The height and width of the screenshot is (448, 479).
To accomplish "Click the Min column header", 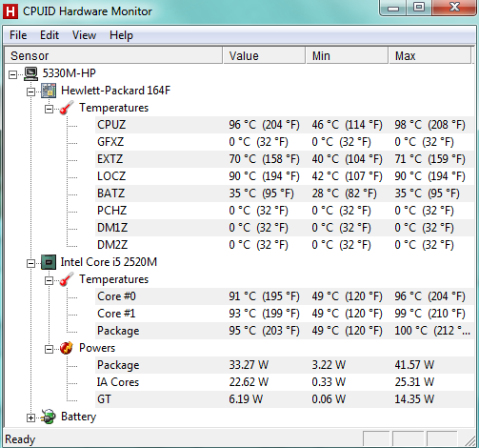I will click(x=347, y=56).
